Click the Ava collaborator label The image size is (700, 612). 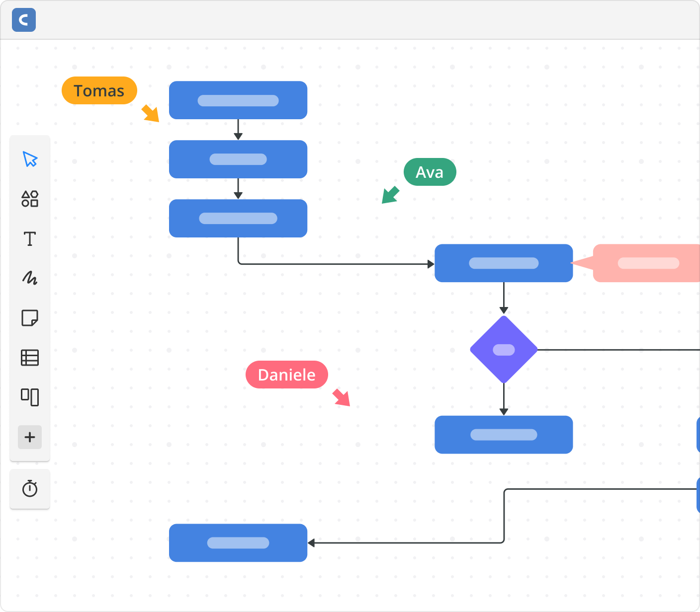(430, 172)
